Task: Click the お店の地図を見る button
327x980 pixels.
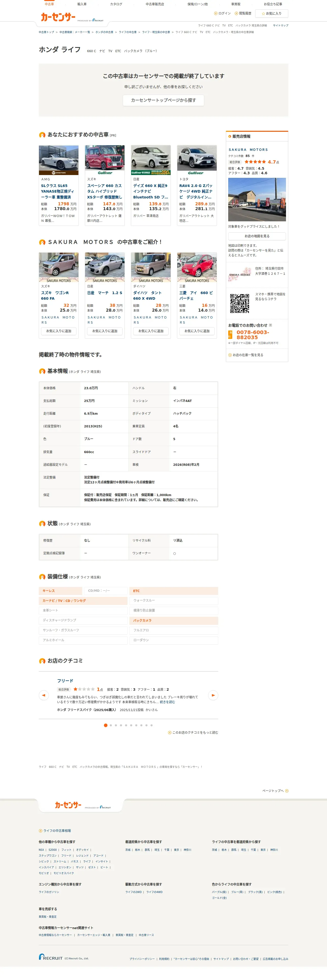Action: [x=257, y=236]
